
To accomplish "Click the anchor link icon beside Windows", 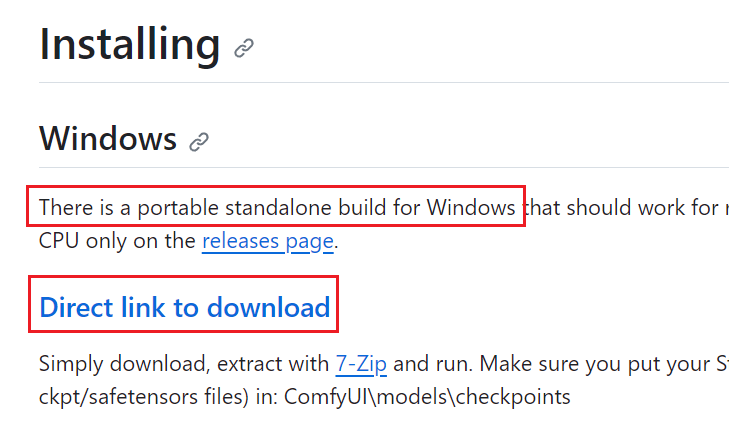I will tap(199, 141).
